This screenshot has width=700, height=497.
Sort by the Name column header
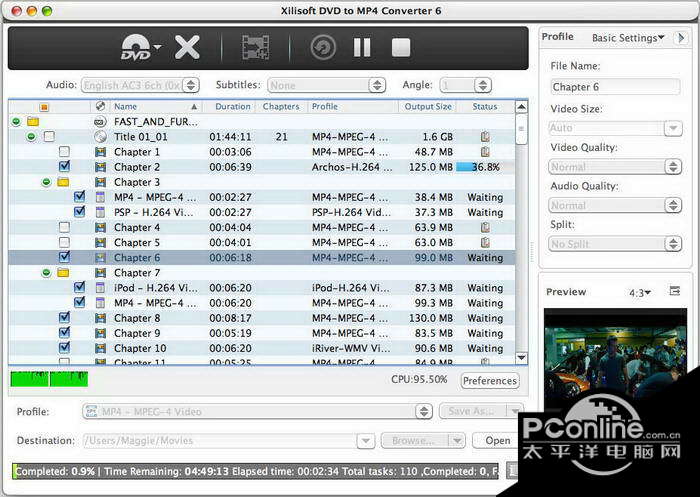click(155, 106)
